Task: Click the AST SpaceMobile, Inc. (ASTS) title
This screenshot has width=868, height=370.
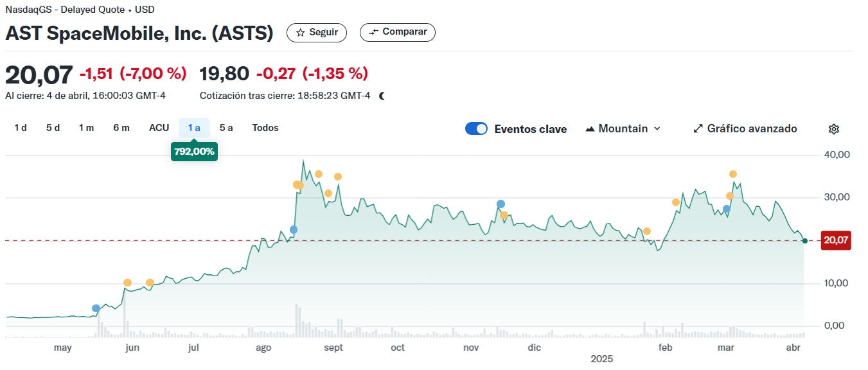Action: [139, 33]
